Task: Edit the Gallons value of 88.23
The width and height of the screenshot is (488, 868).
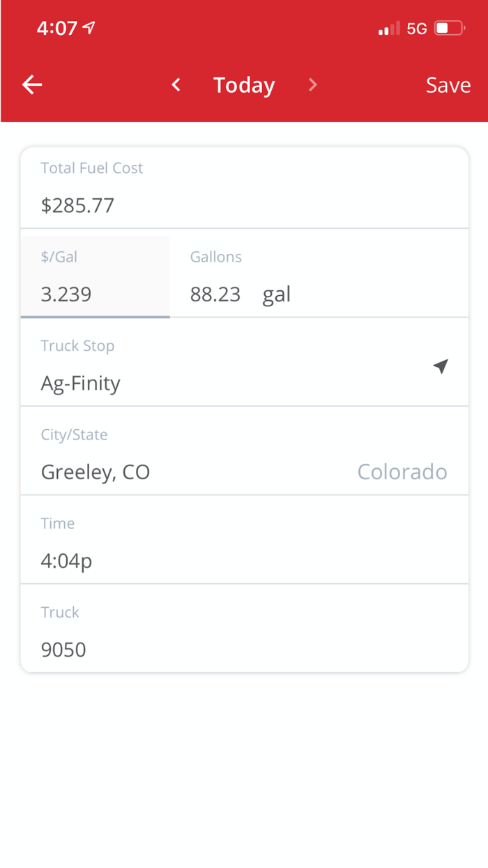Action: 215,294
